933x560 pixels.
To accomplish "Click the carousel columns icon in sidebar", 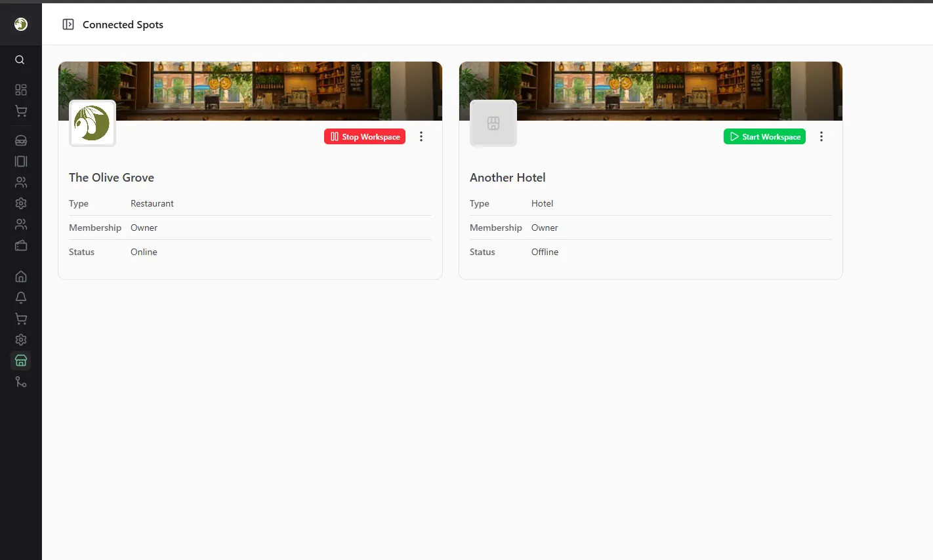I will click(x=21, y=161).
